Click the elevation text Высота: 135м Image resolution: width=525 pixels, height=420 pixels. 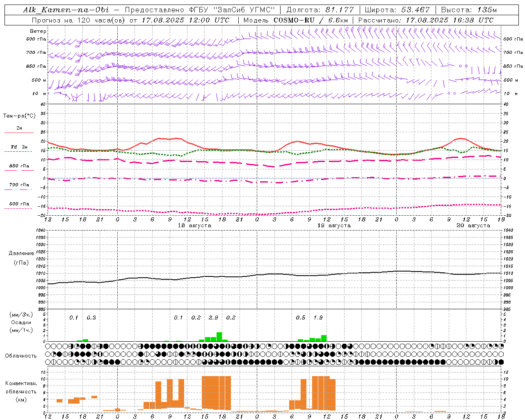(x=469, y=10)
